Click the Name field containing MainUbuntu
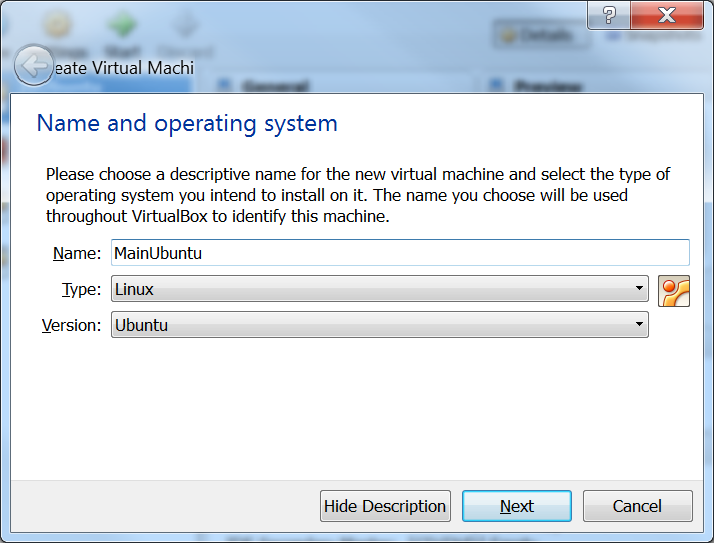Screen dimensions: 716x543 [400, 253]
